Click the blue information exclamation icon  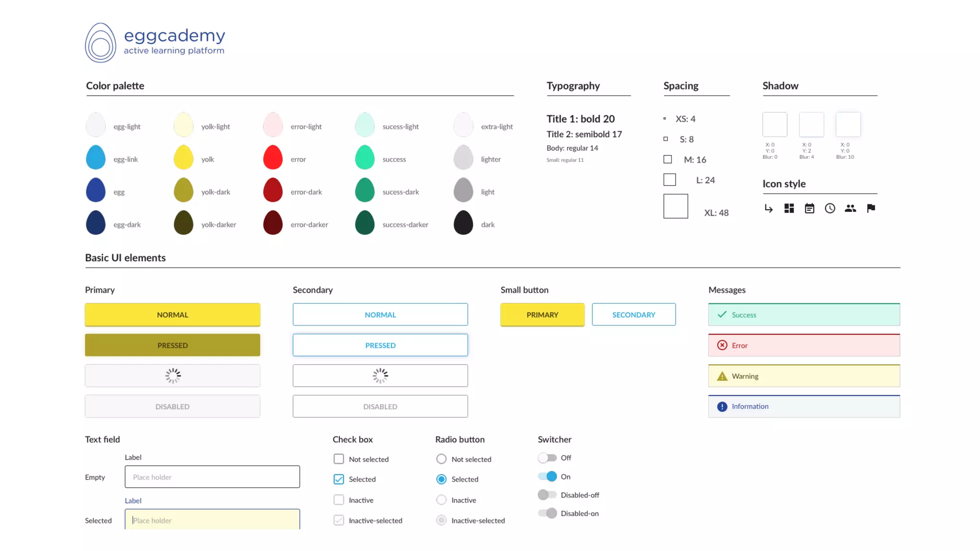722,407
